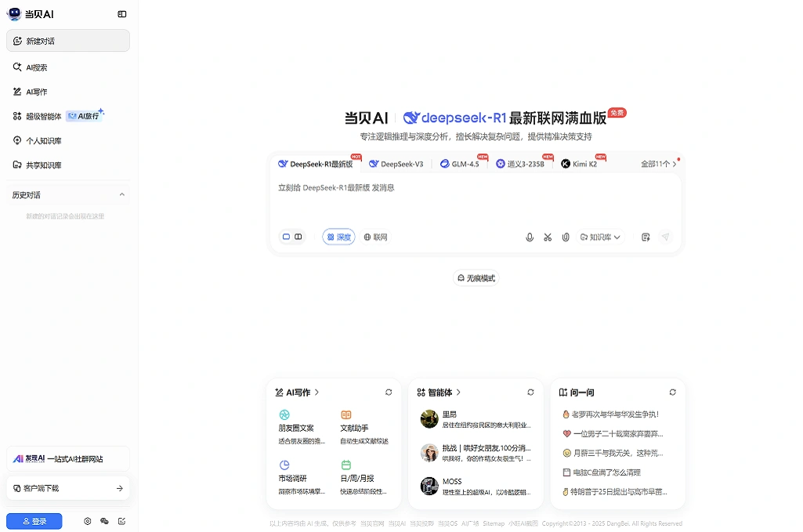
Task: Click the prompt template icon beside send
Action: (x=646, y=237)
